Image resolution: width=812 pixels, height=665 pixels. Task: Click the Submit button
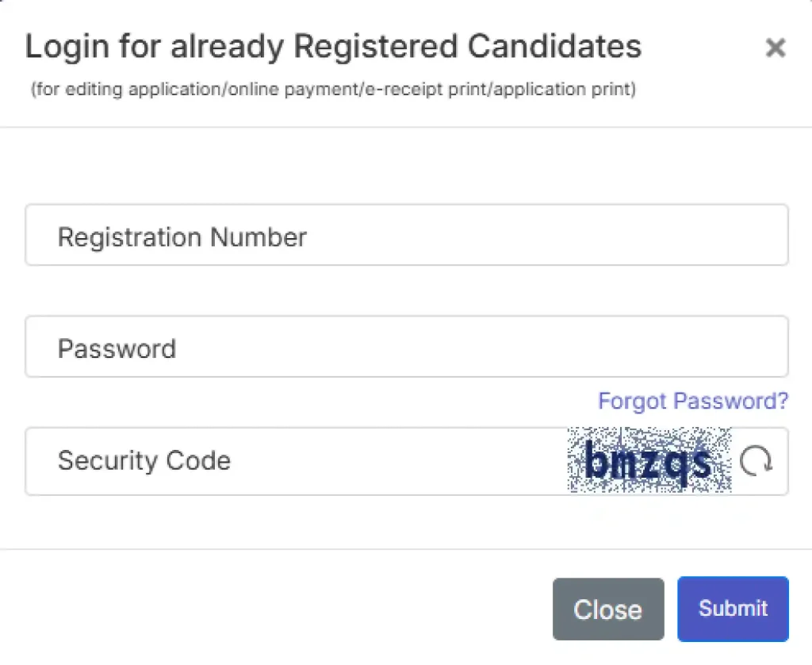[732, 609]
